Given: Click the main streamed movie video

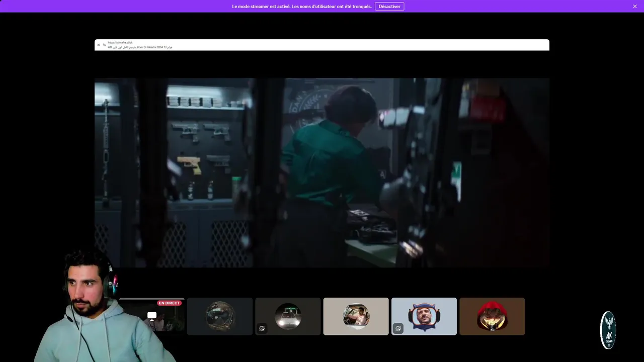Looking at the screenshot, I should click(x=322, y=172).
